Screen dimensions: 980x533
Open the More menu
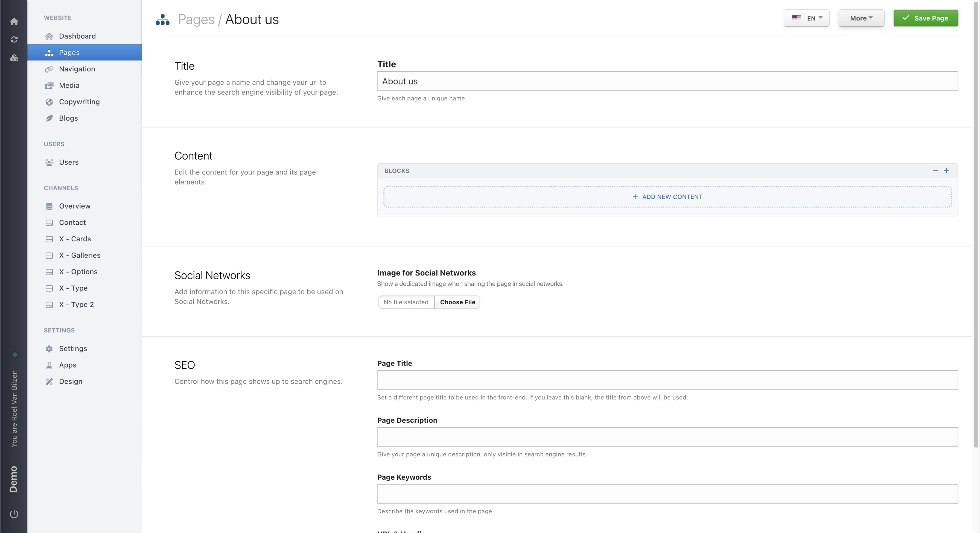point(861,18)
